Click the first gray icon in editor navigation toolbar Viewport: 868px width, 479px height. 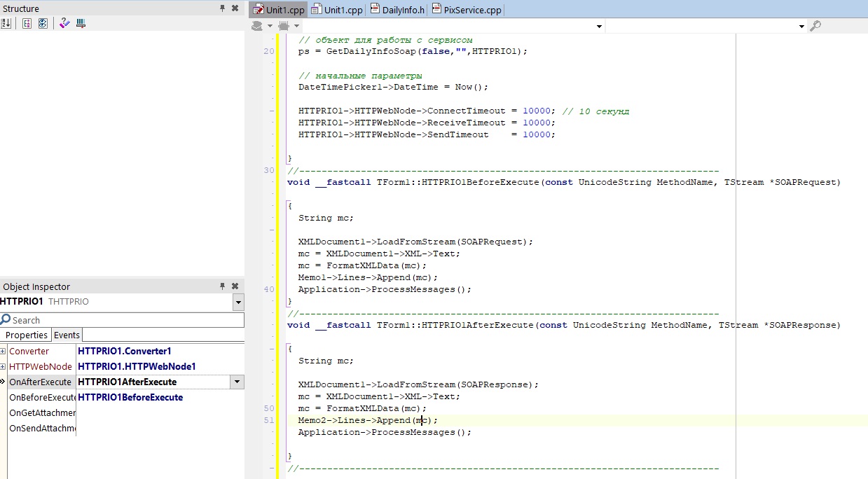[x=257, y=26]
